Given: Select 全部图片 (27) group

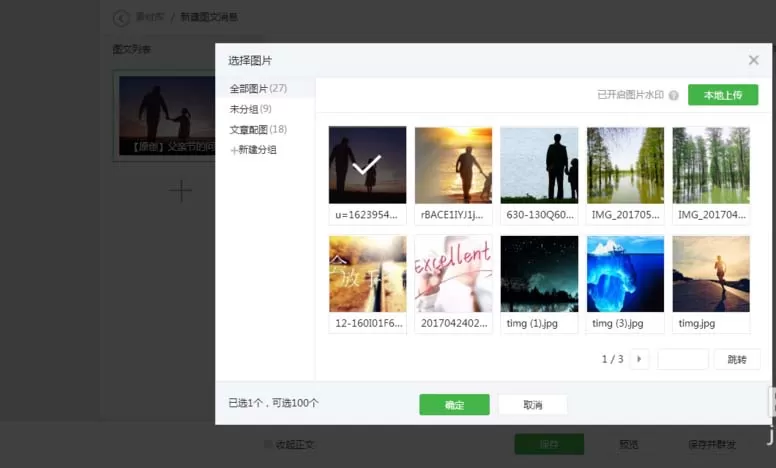Looking at the screenshot, I should click(x=265, y=89).
